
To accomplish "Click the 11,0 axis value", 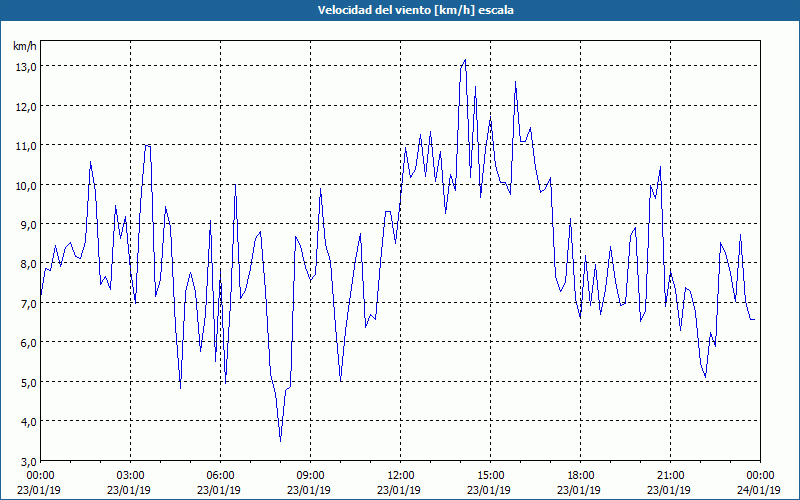I will click(x=25, y=146).
